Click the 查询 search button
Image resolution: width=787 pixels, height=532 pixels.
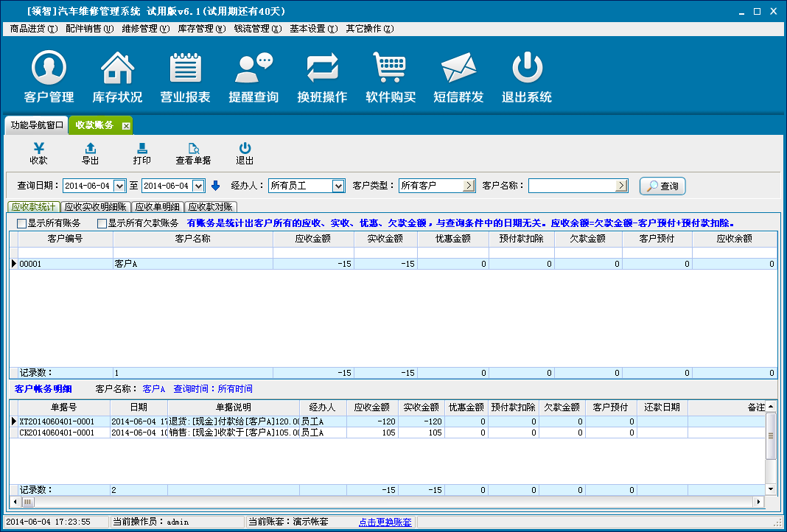[662, 186]
